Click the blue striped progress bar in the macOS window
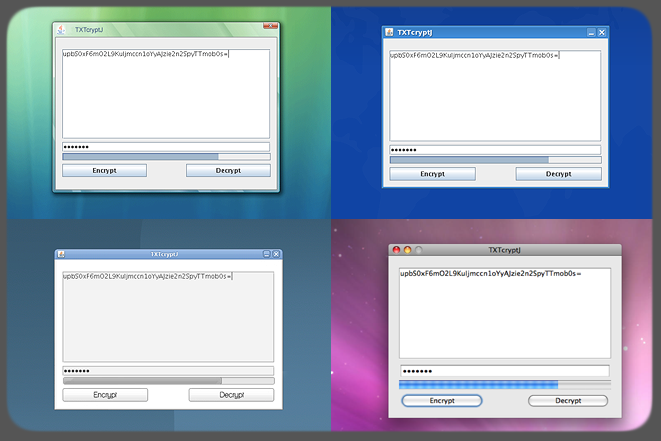This screenshot has height=441, width=661. [x=479, y=385]
